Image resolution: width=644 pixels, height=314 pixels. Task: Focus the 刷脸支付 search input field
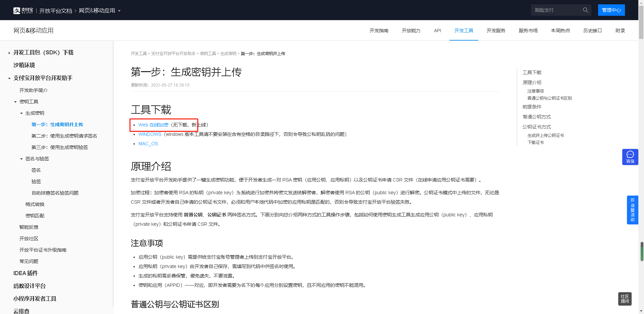(x=556, y=10)
